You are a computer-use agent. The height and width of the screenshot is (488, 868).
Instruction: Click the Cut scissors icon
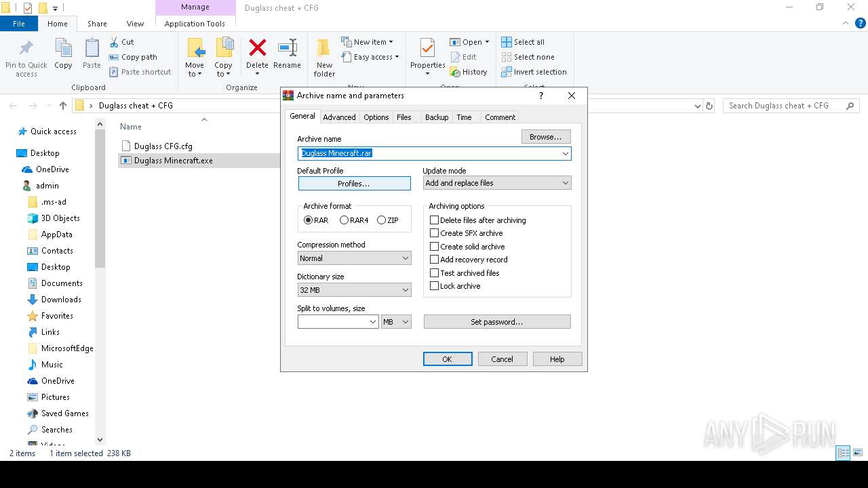tap(114, 42)
